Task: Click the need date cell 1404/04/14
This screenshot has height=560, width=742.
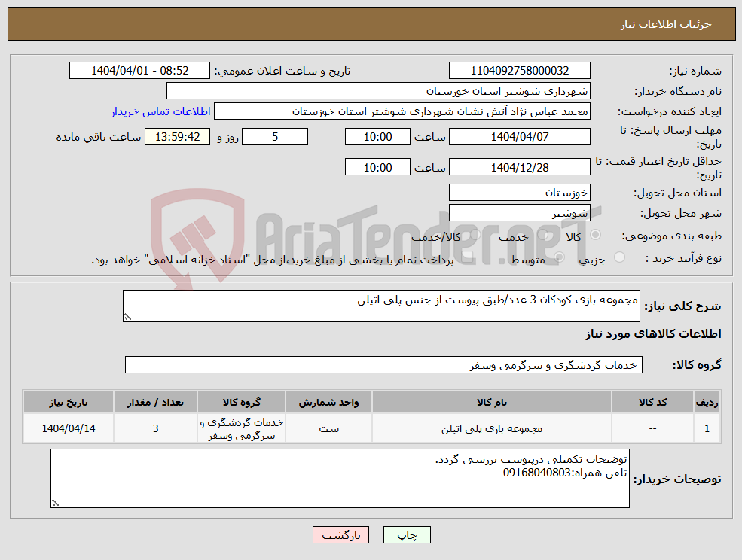Action: pyautogui.click(x=69, y=428)
